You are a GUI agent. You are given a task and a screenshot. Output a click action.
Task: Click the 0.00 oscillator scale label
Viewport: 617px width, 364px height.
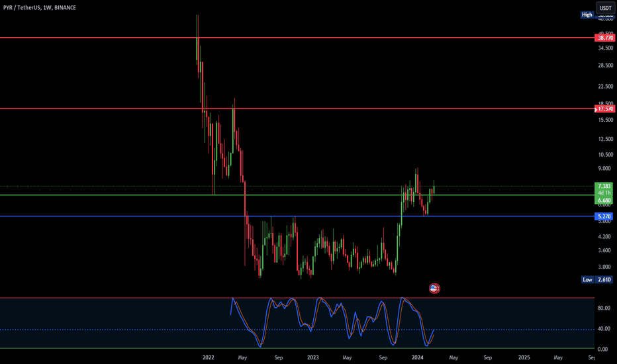(602, 349)
